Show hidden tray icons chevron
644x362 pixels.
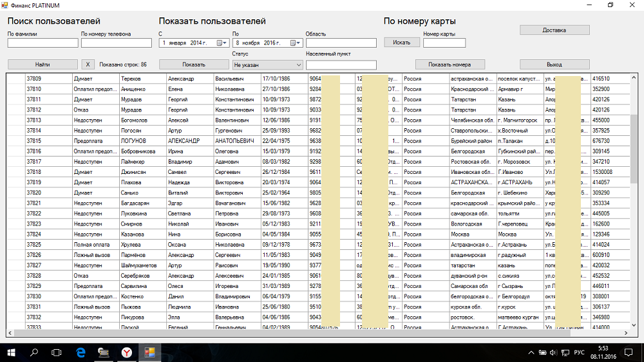click(x=531, y=352)
